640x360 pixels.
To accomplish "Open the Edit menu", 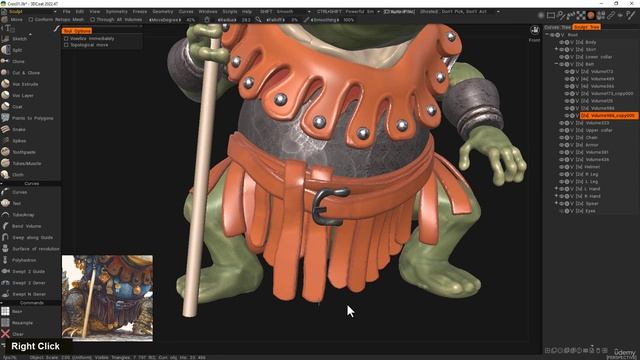I will pos(80,11).
